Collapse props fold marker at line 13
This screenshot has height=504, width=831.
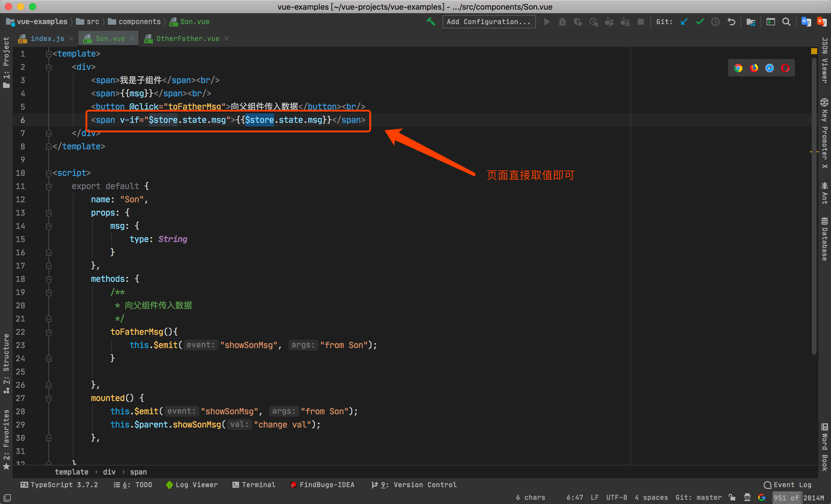tap(48, 213)
